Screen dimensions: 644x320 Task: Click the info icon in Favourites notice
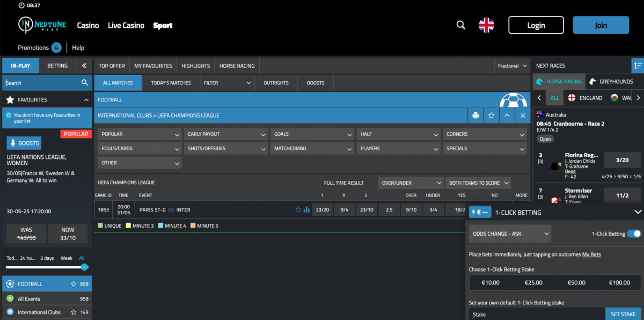pyautogui.click(x=9, y=115)
